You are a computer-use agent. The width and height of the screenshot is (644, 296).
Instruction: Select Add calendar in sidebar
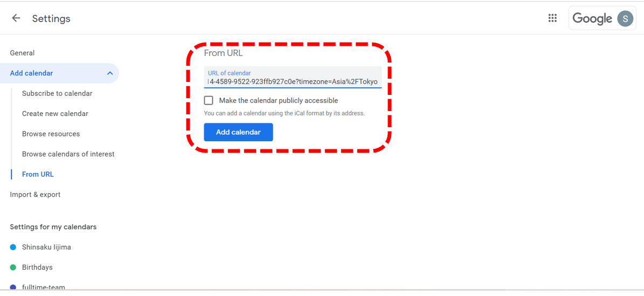point(32,73)
